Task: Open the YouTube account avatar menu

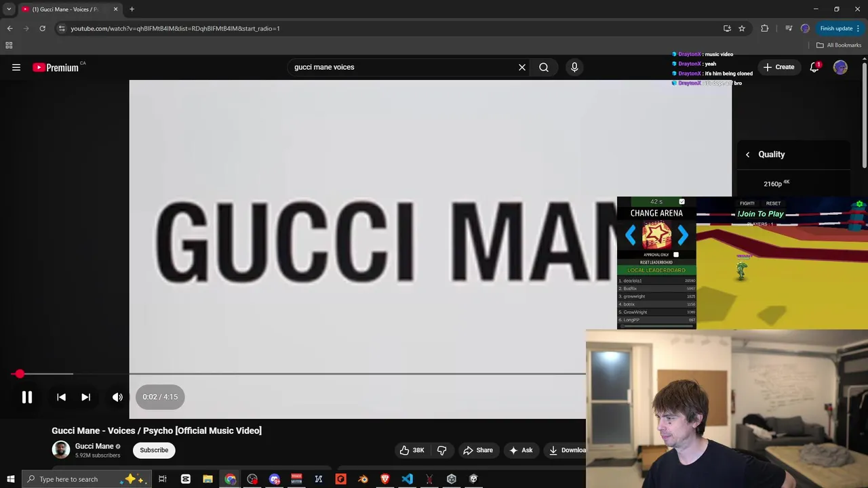Action: 840,67
